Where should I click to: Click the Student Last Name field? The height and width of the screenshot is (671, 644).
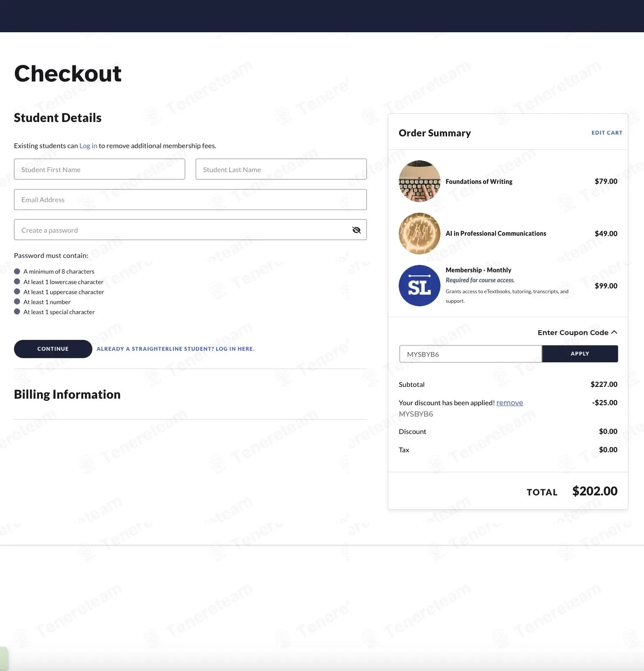(x=281, y=169)
